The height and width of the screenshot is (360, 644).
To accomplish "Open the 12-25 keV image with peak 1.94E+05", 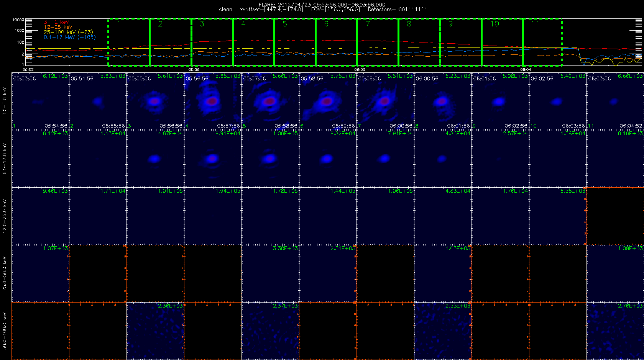I will pos(213,216).
